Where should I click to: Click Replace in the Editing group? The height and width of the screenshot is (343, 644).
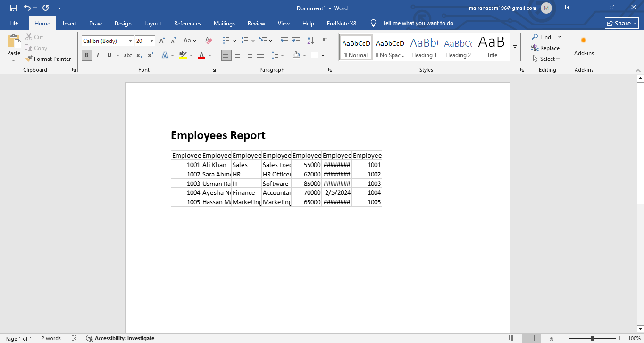(x=545, y=48)
